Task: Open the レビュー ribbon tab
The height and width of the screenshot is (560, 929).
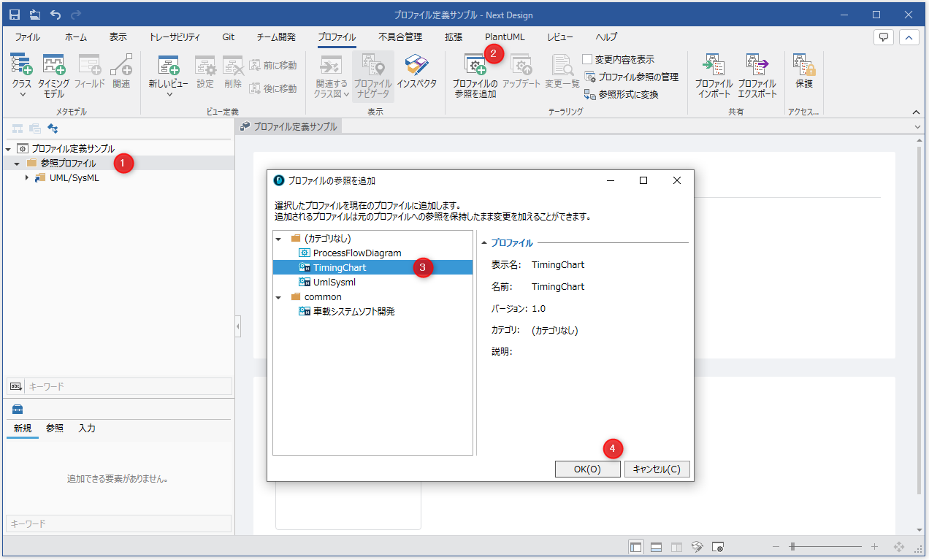Action: (560, 37)
